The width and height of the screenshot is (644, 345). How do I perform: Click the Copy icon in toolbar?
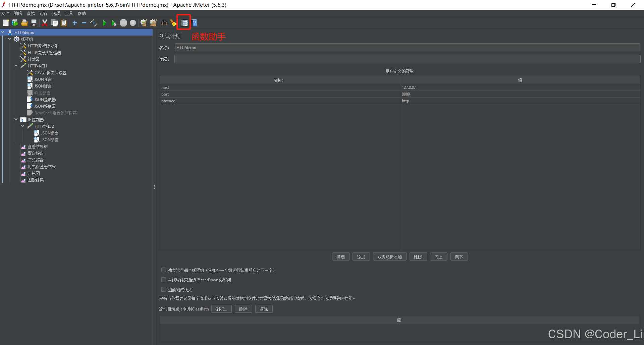(x=54, y=23)
